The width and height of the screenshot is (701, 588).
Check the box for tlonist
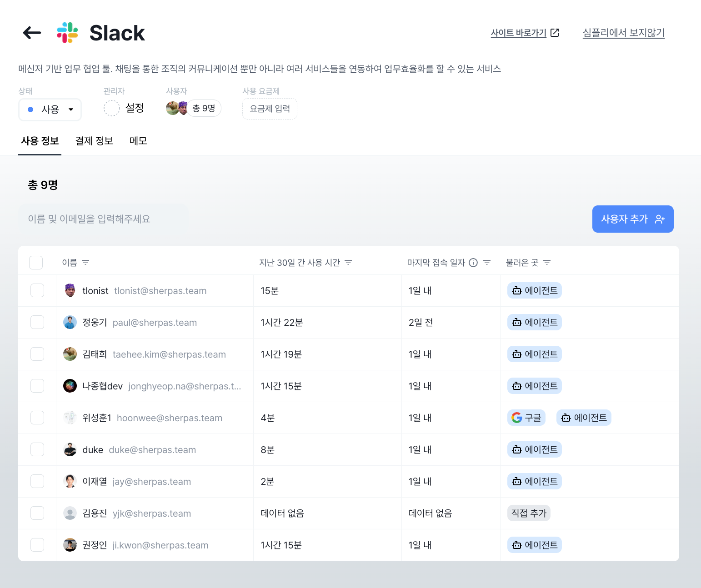[x=37, y=290]
